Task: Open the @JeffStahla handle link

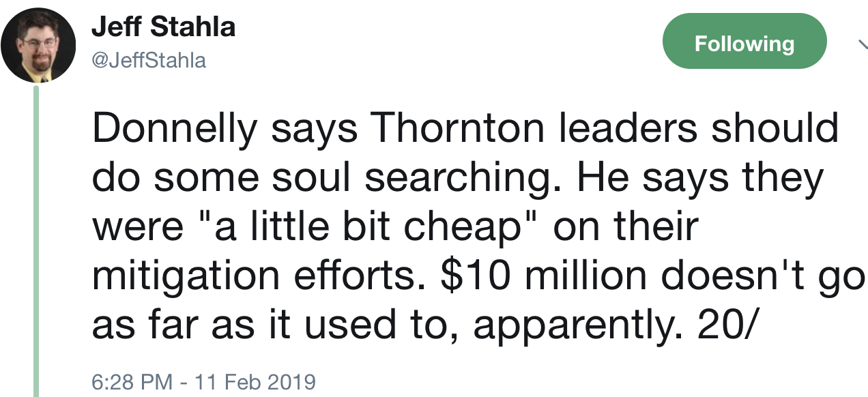Action: [x=148, y=61]
